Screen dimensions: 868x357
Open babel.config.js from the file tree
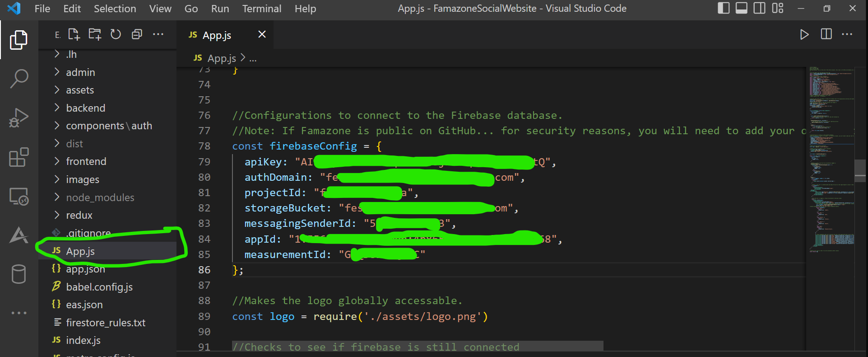[107, 287]
